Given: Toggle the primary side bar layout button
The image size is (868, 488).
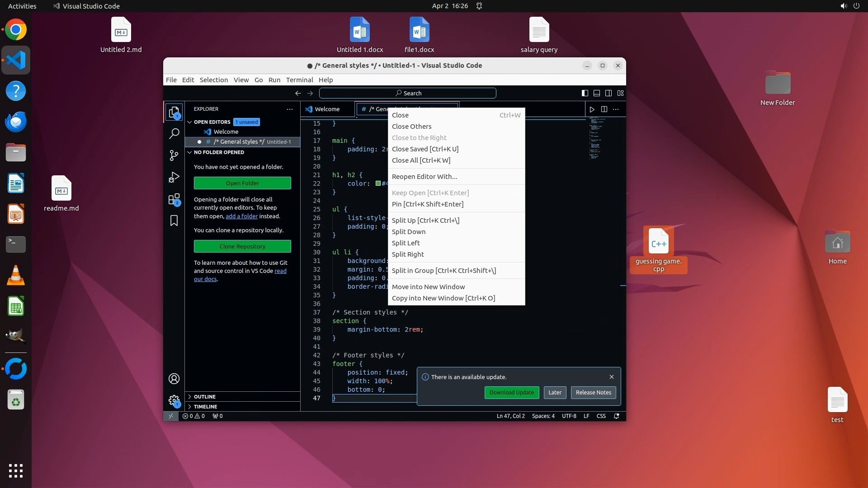Looking at the screenshot, I should pyautogui.click(x=585, y=93).
